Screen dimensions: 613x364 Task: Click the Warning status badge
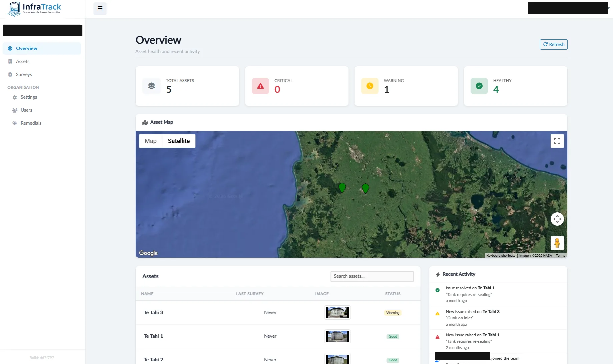pyautogui.click(x=393, y=313)
